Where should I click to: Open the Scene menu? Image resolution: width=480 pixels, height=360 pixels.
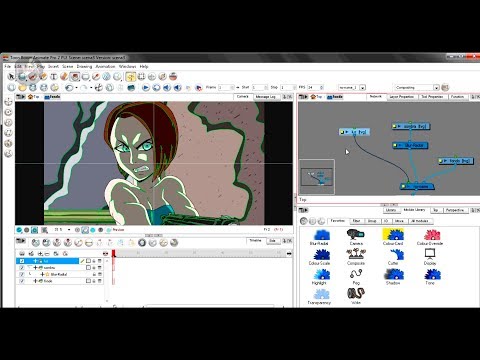pyautogui.click(x=68, y=66)
